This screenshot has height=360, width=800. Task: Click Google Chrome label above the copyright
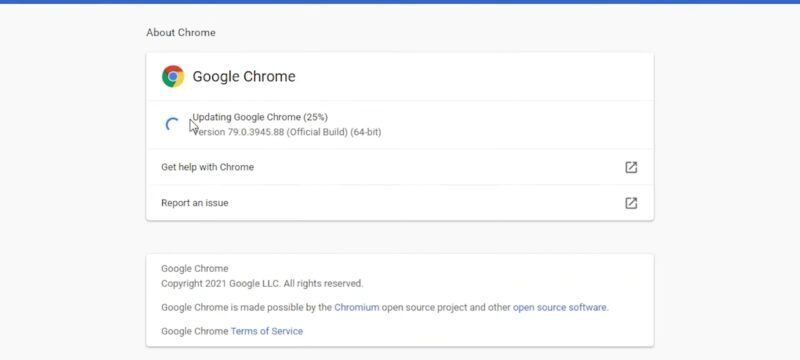pos(195,269)
